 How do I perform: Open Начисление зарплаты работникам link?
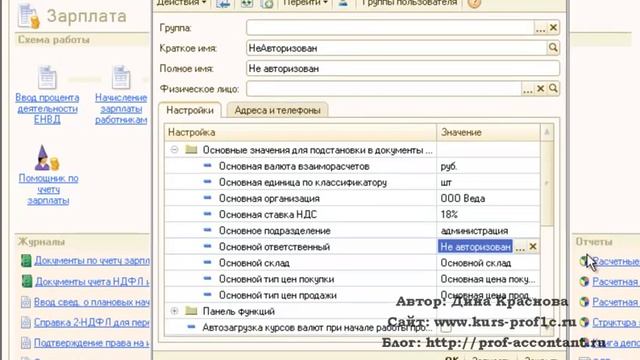pyautogui.click(x=121, y=109)
